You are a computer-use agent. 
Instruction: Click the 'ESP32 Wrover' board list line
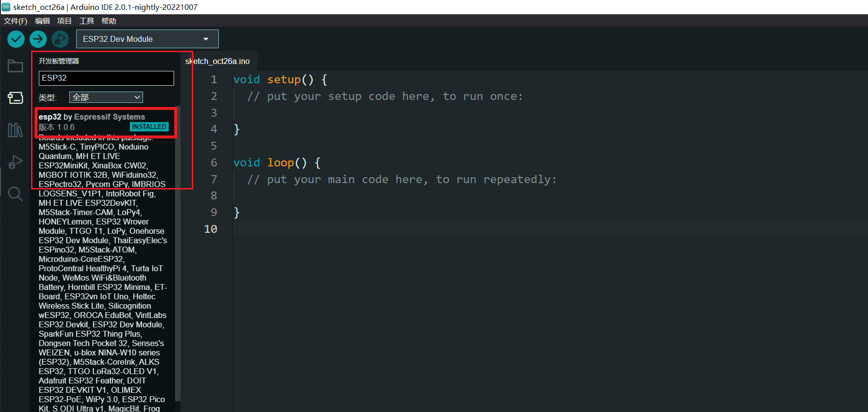coord(93,222)
